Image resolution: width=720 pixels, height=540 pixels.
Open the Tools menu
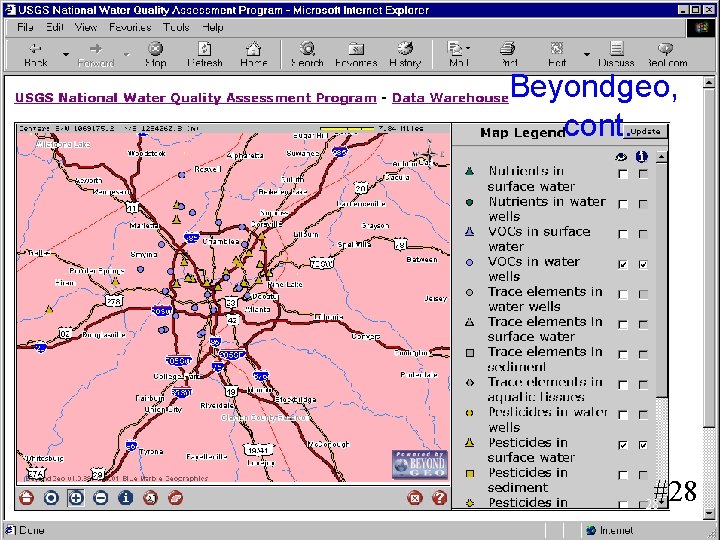click(176, 28)
